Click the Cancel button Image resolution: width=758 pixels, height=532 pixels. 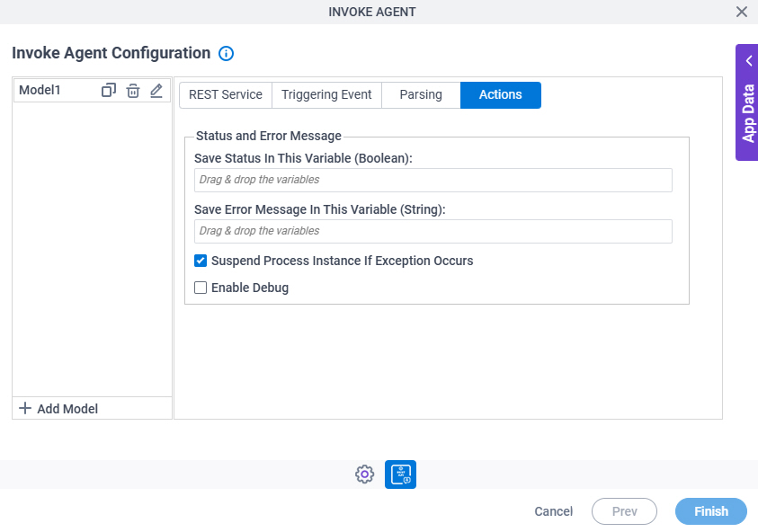(x=554, y=511)
